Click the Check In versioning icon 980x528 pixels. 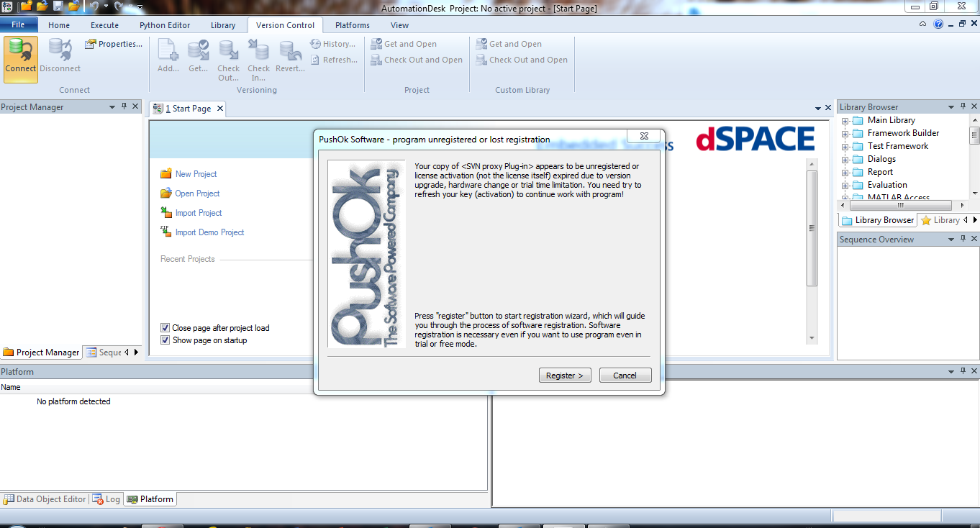pos(258,51)
